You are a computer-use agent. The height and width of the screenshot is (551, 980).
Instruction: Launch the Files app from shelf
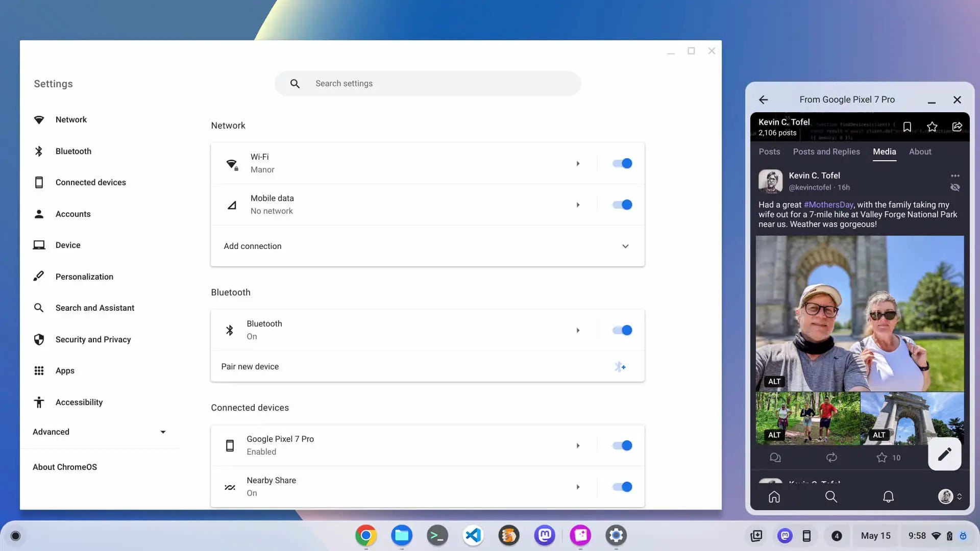[x=402, y=535]
